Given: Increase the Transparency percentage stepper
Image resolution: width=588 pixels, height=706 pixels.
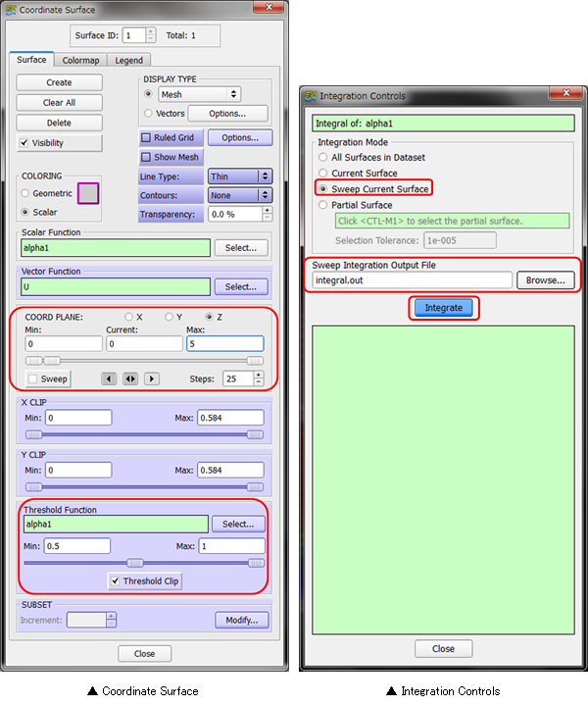Looking at the screenshot, I should tap(267, 210).
